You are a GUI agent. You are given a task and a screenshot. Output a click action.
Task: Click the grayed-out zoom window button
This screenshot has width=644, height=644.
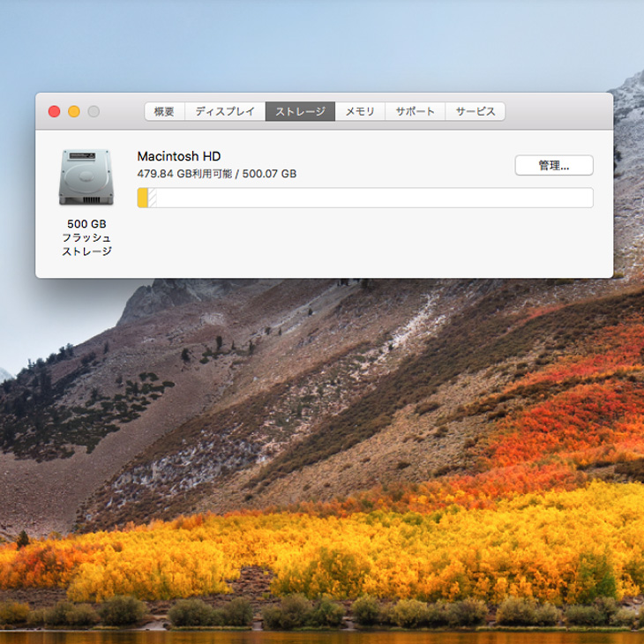[x=94, y=111]
